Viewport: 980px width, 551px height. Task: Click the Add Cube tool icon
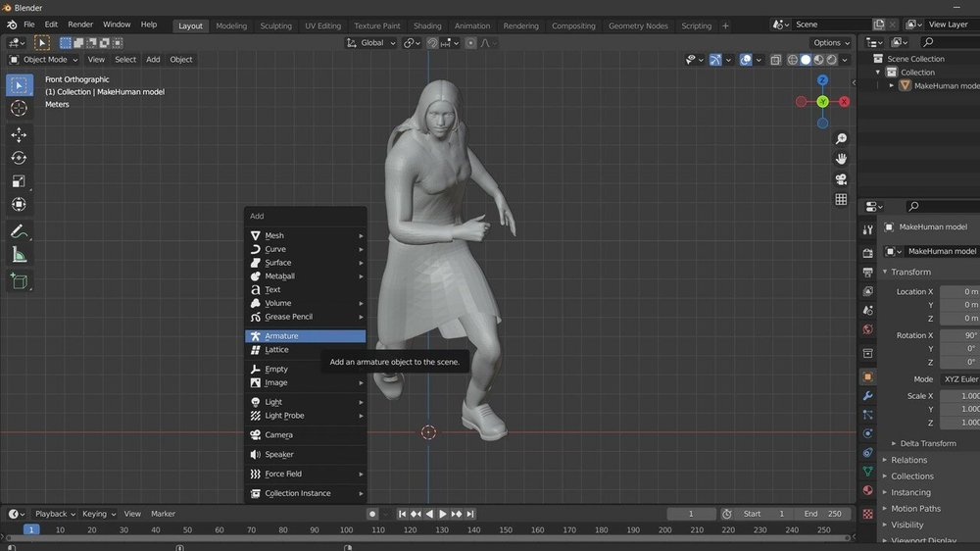point(19,281)
